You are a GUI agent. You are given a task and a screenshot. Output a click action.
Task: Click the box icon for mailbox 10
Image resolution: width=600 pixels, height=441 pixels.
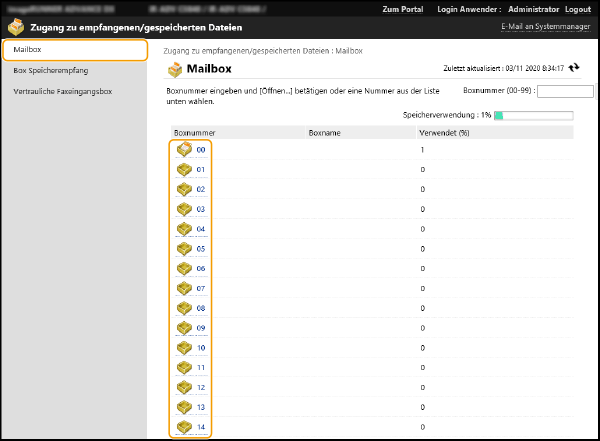[184, 347]
